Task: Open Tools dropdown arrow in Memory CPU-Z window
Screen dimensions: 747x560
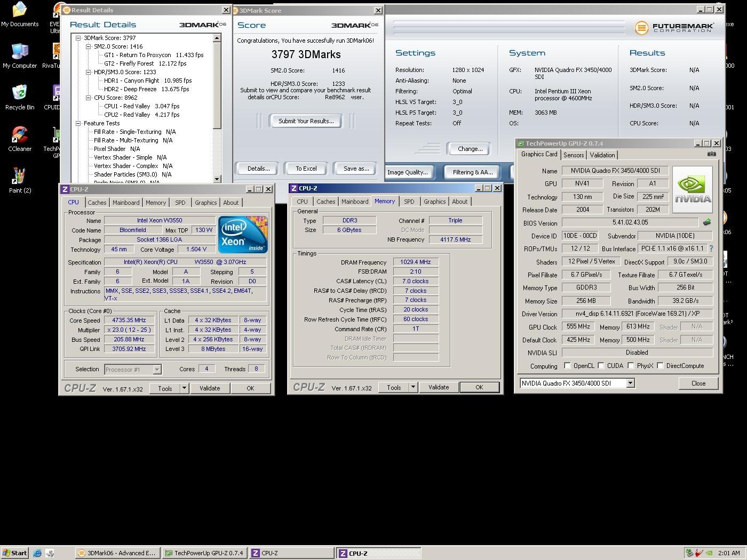Action: click(413, 387)
